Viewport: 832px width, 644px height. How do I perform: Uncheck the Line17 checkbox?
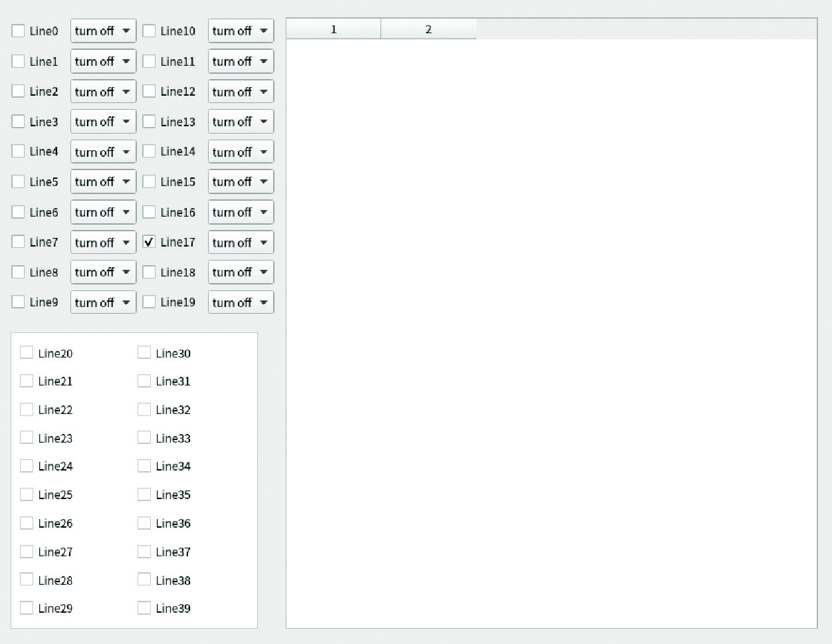pyautogui.click(x=150, y=242)
